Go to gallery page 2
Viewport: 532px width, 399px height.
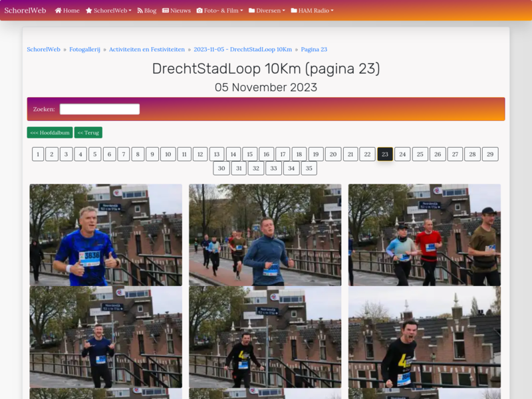click(52, 154)
